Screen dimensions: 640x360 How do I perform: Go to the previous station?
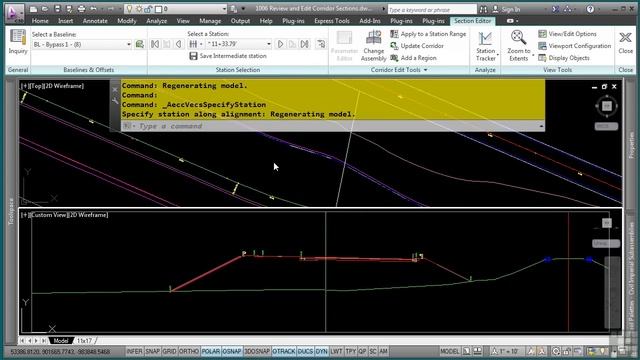pos(178,44)
